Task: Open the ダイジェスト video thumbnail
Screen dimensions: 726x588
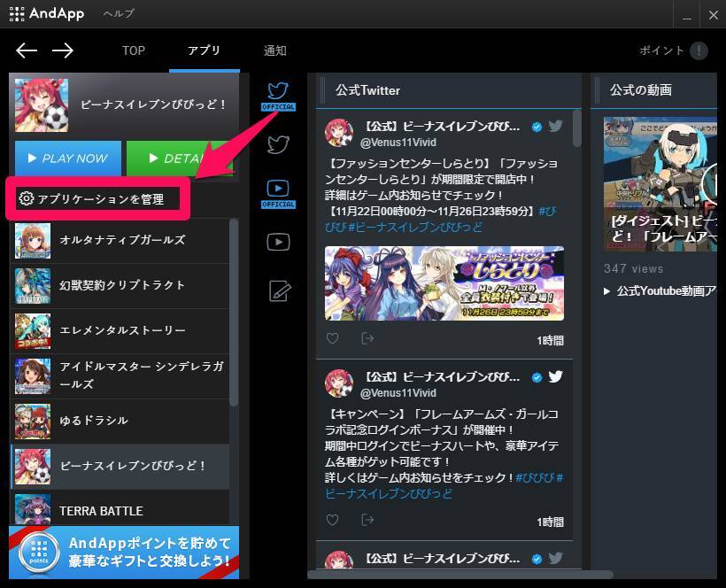Action: pos(660,184)
